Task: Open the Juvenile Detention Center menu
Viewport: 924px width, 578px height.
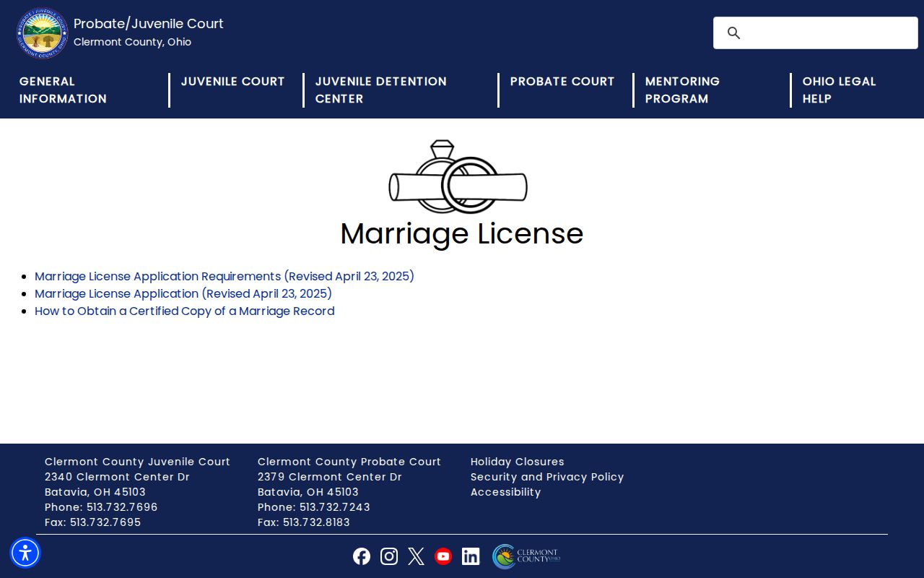Action: click(381, 90)
